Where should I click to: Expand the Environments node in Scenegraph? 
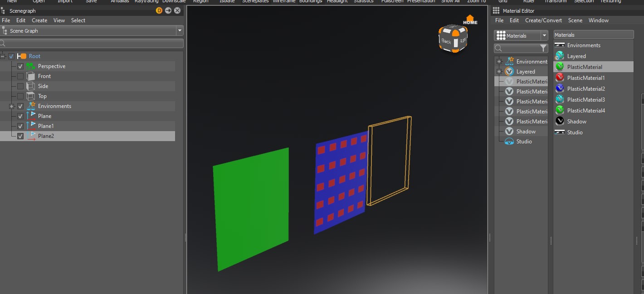pyautogui.click(x=11, y=106)
